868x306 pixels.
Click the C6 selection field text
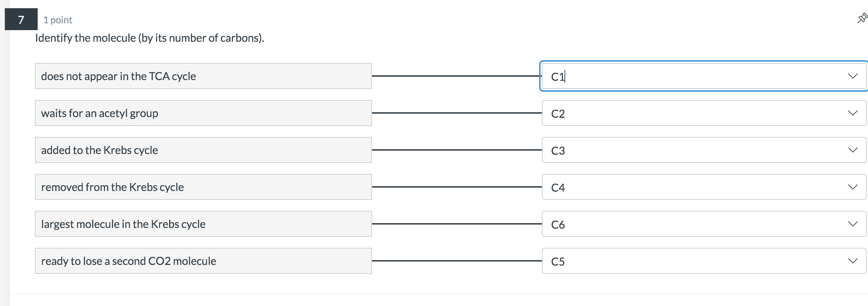558,225
